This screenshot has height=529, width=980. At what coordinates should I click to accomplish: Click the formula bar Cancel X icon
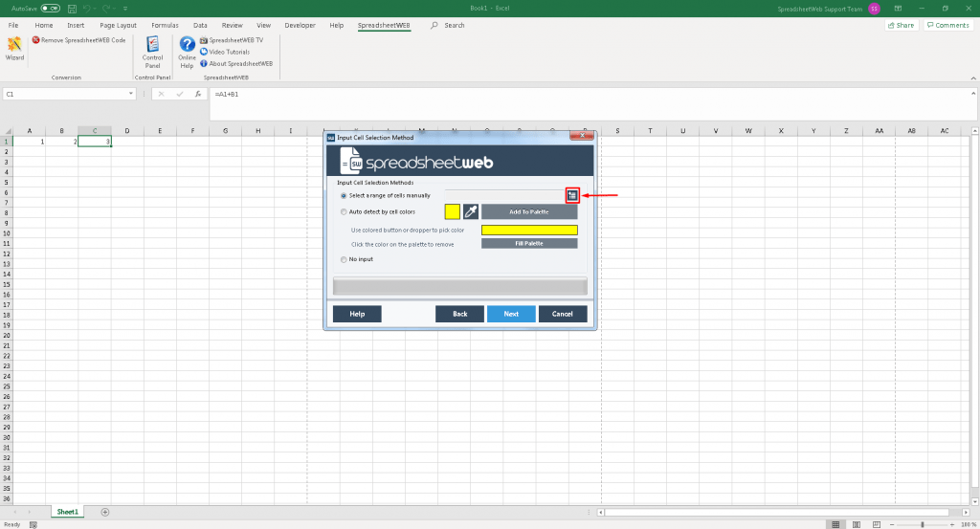pyautogui.click(x=161, y=94)
